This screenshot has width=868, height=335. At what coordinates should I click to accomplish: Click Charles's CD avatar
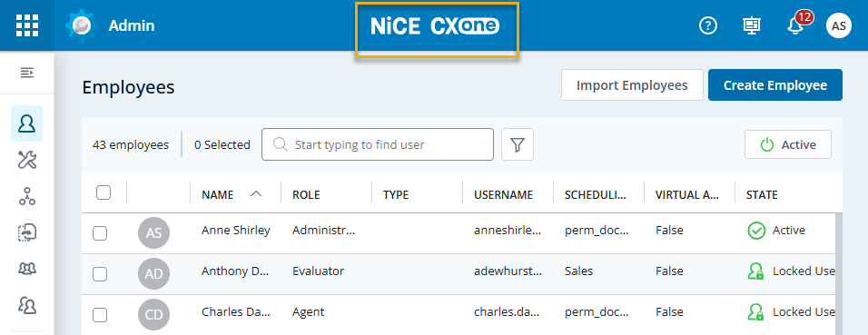[x=153, y=314]
